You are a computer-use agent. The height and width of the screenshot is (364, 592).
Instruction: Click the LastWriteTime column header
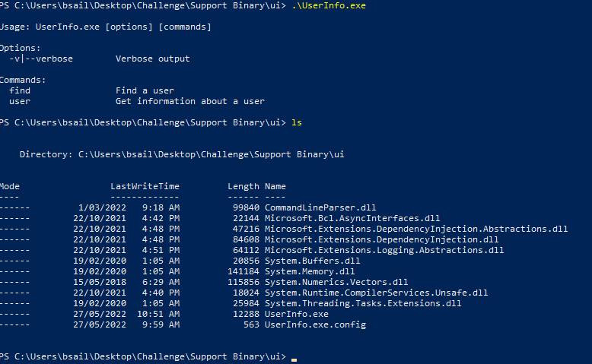[145, 186]
